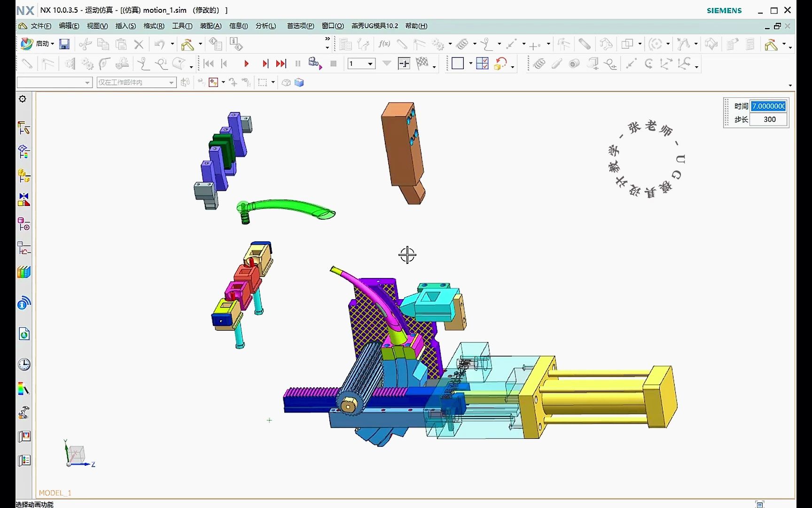The height and width of the screenshot is (508, 812).
Task: Open the 视图(V) menu
Action: coord(97,26)
